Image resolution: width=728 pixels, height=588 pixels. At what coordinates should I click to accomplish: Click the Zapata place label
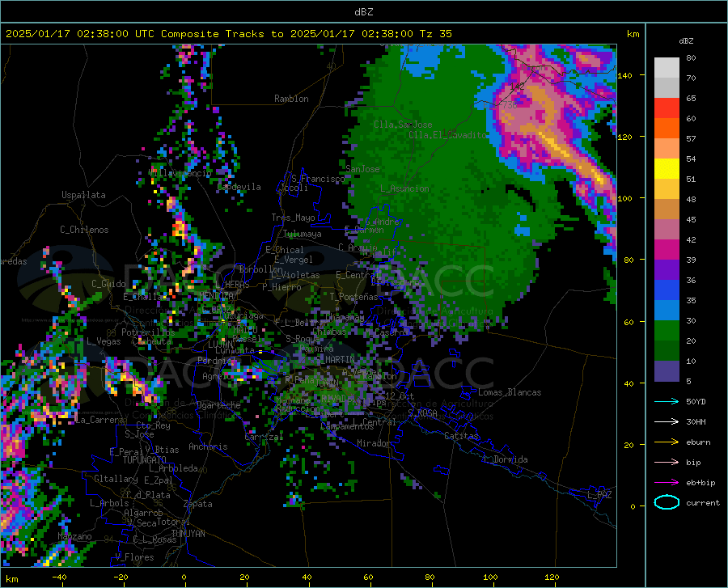[x=198, y=504]
